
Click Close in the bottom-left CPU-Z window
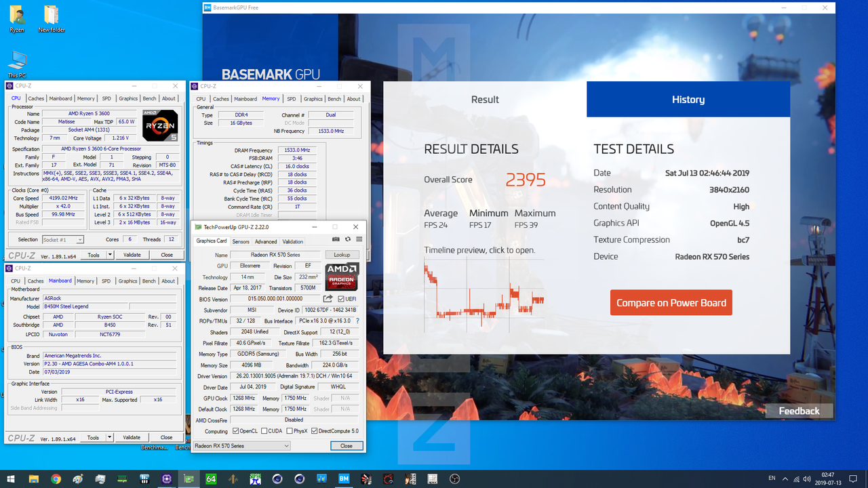166,437
